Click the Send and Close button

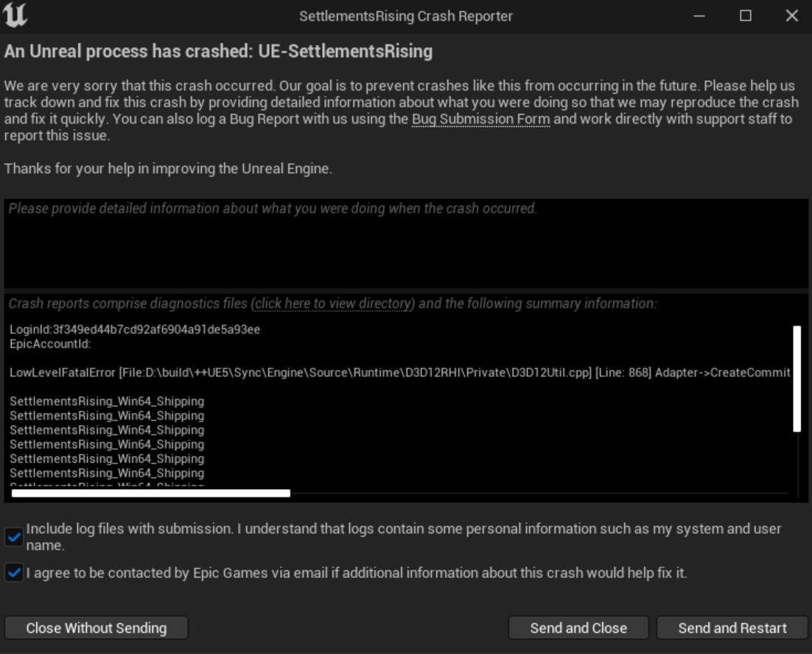pyautogui.click(x=578, y=628)
